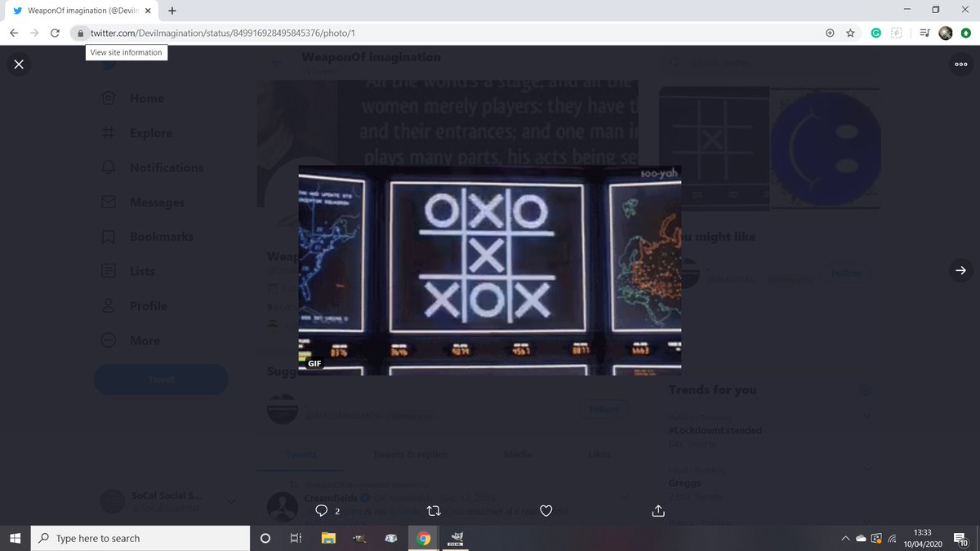Click Bookmarks in the dimmed sidebar
980x551 pixels.
[147, 237]
